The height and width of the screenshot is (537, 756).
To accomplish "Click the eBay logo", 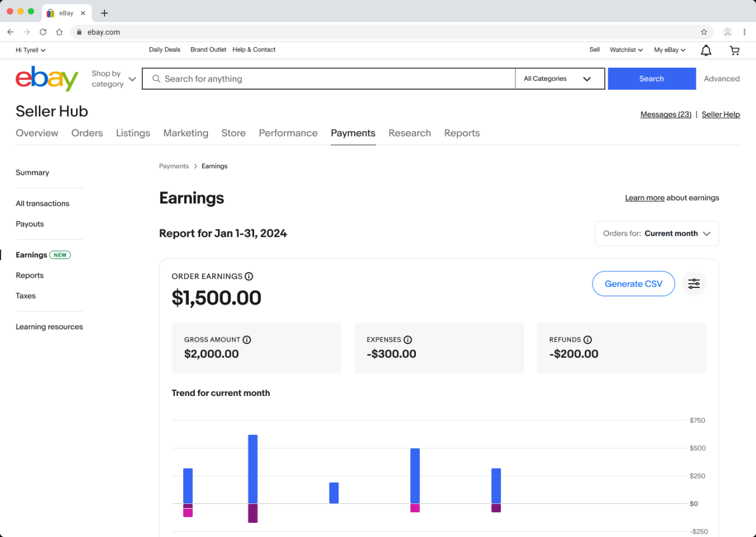I will click(47, 78).
